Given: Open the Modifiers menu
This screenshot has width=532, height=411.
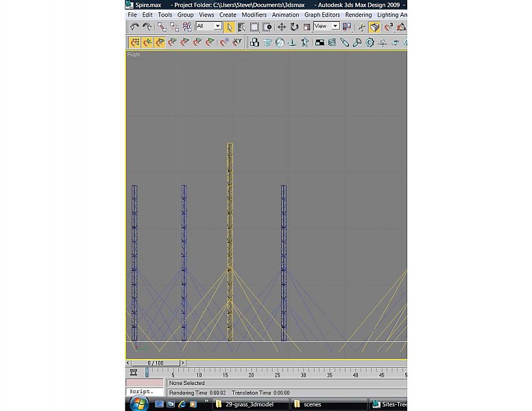Looking at the screenshot, I should 254,15.
